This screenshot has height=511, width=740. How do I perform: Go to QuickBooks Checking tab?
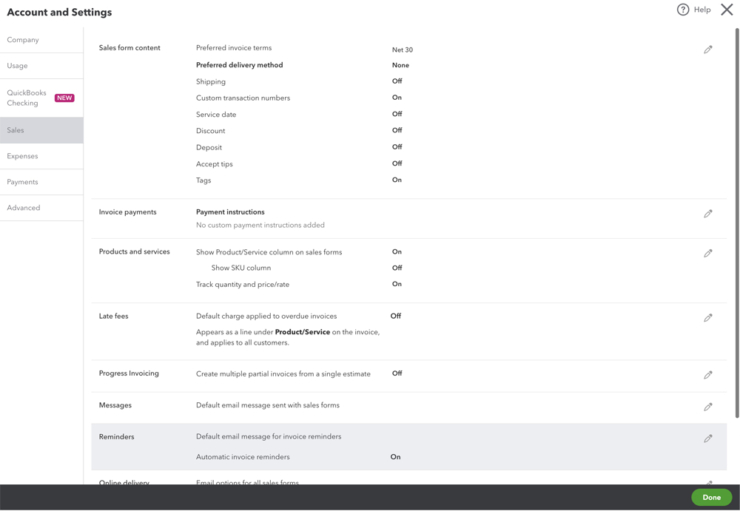[27, 97]
